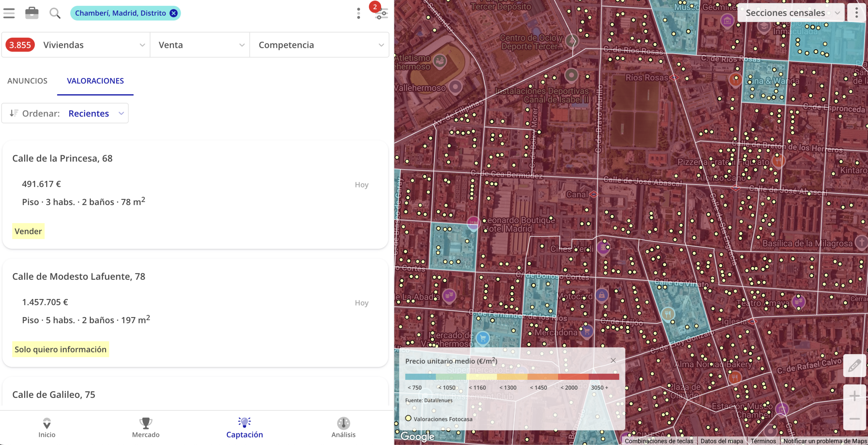The image size is (868, 445).
Task: Click the Mercado de Vallehermoso cart marker
Action: pos(483,338)
